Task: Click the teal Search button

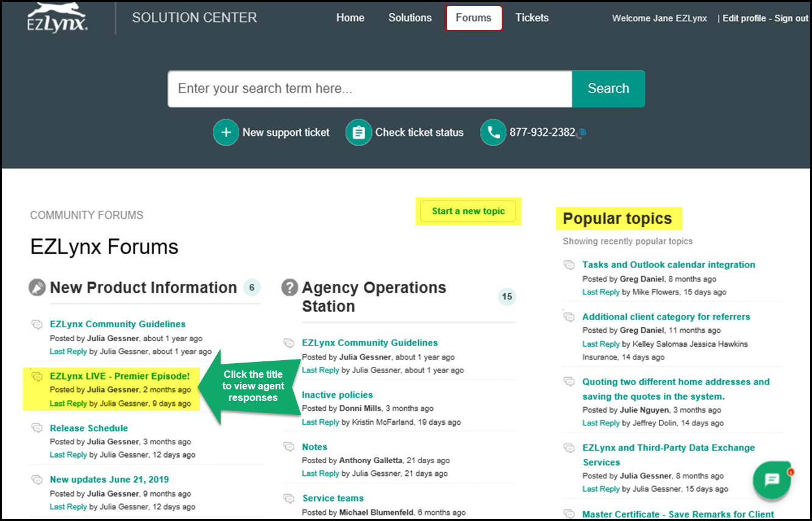Action: pyautogui.click(x=608, y=89)
